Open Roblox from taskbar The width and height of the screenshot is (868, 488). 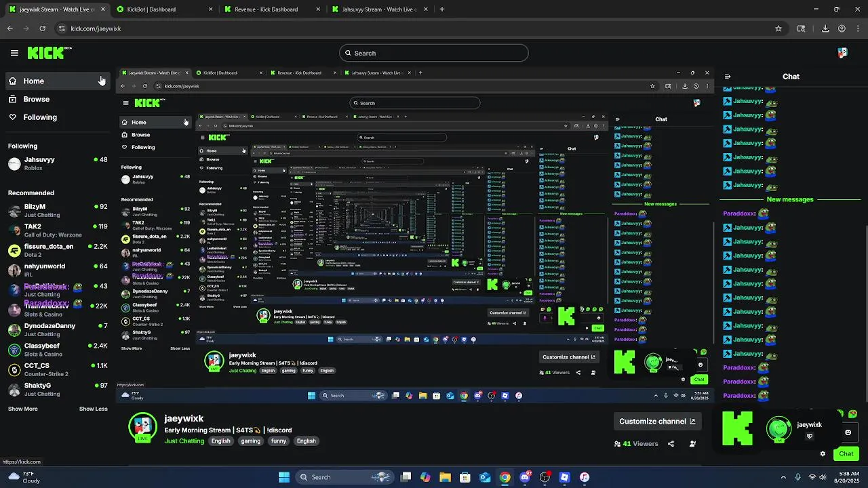pyautogui.click(x=564, y=477)
